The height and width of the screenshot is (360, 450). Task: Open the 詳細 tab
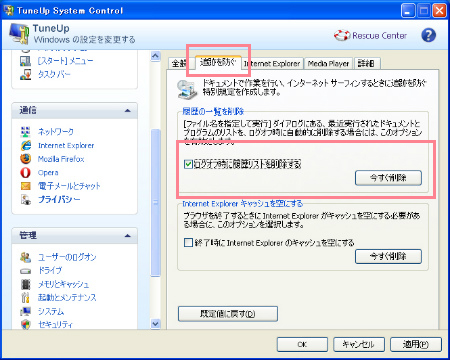(x=366, y=63)
